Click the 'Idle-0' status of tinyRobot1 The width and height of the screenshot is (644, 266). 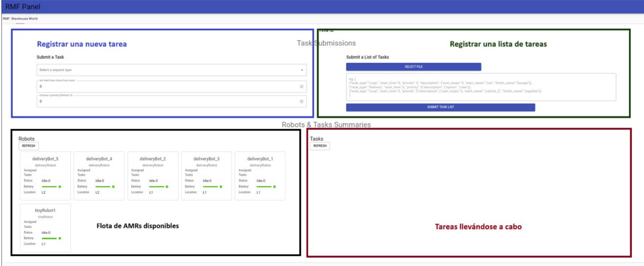(46, 233)
